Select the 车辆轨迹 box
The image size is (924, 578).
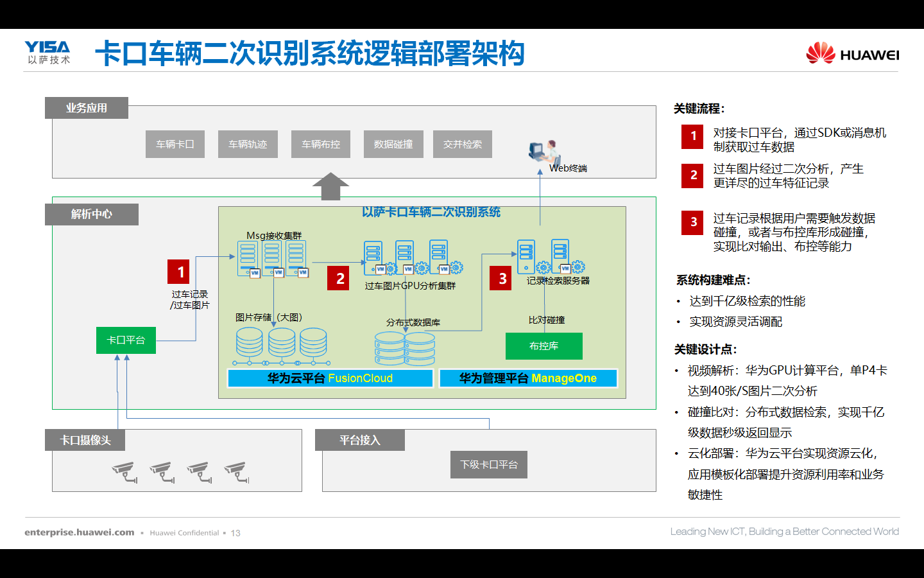[248, 144]
